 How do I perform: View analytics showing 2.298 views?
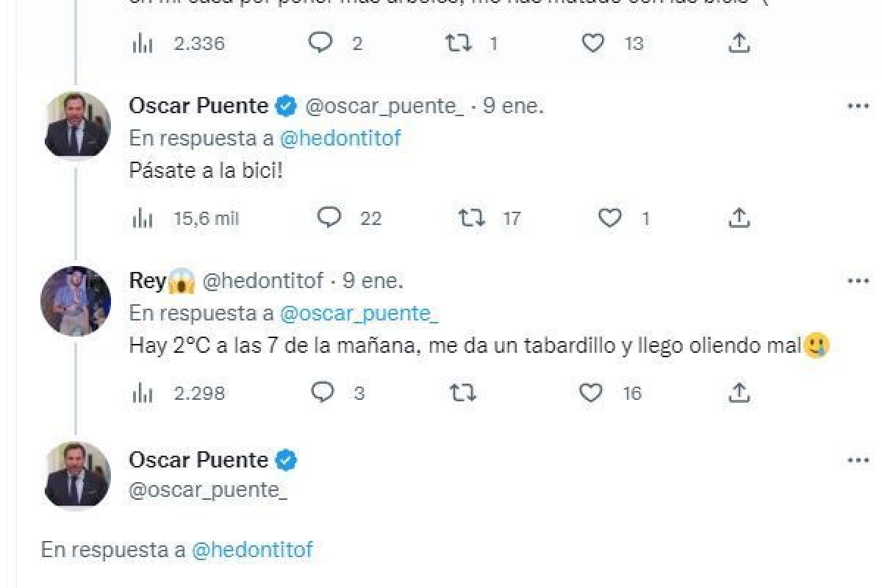(142, 394)
